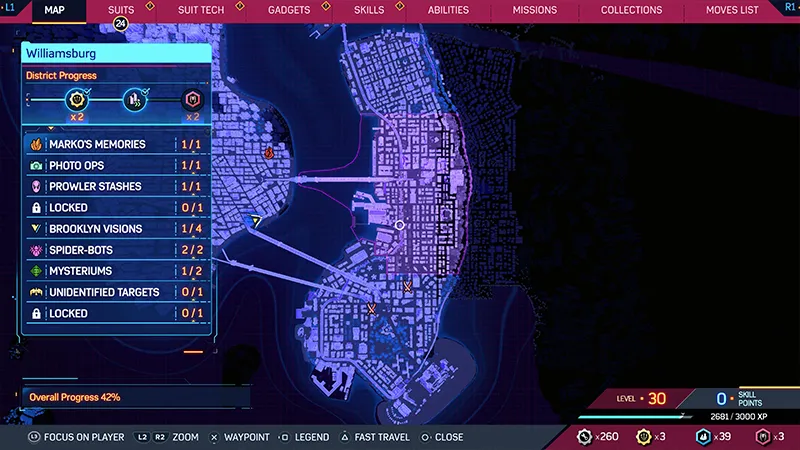
Task: Click the Fast Travel prompt
Action: click(x=375, y=437)
